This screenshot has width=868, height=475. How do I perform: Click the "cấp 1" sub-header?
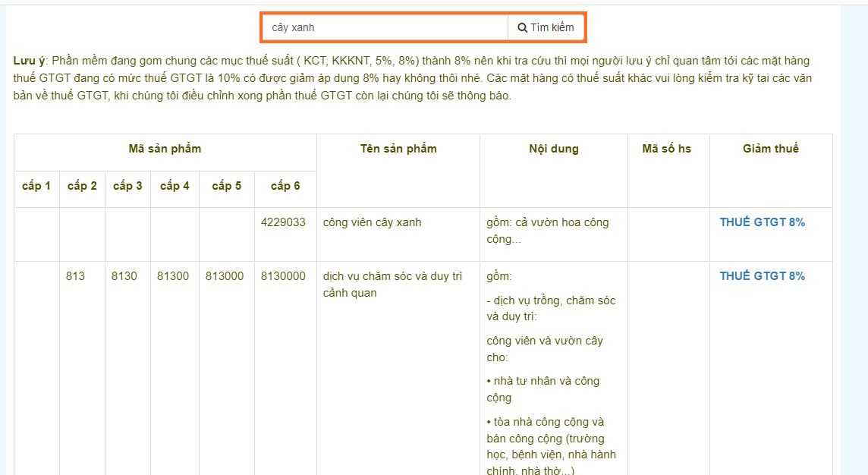click(x=36, y=186)
